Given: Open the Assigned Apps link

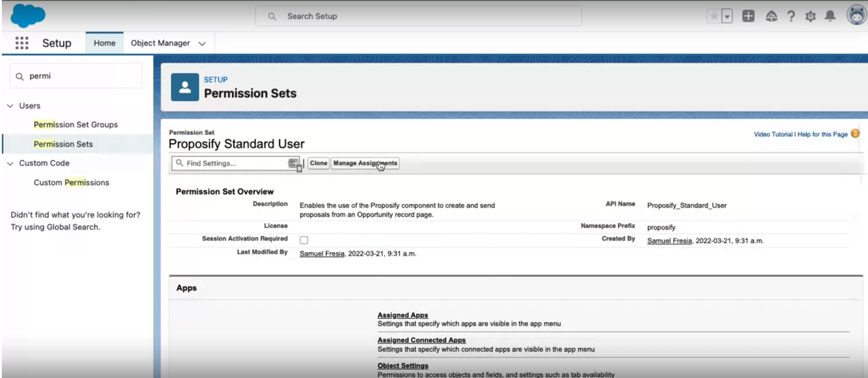Looking at the screenshot, I should 403,315.
